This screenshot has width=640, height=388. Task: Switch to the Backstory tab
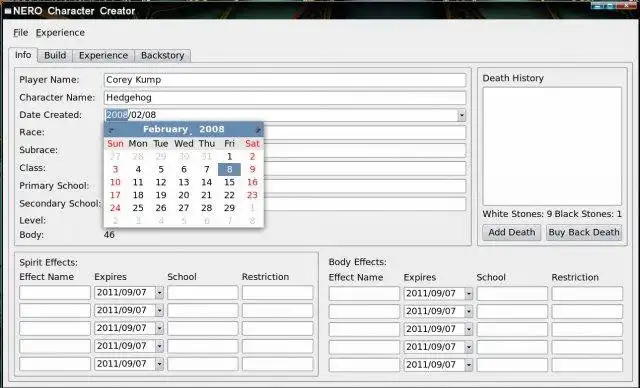click(162, 55)
